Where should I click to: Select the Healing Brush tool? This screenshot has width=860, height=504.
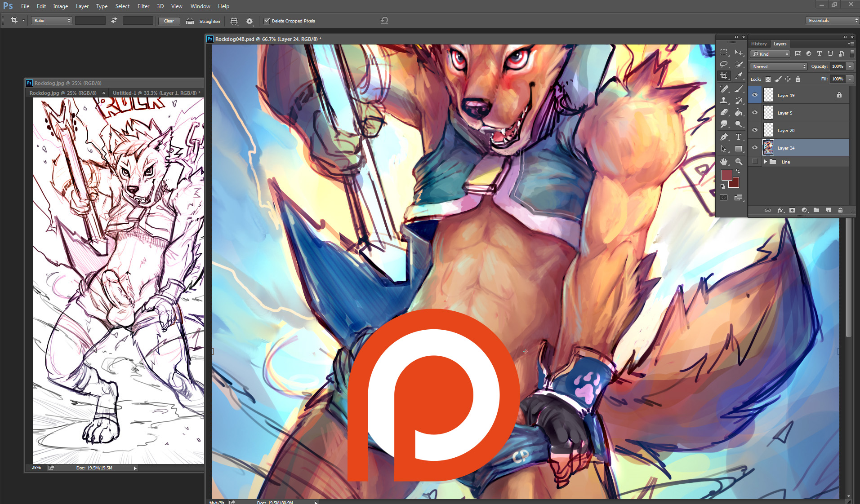pyautogui.click(x=724, y=88)
